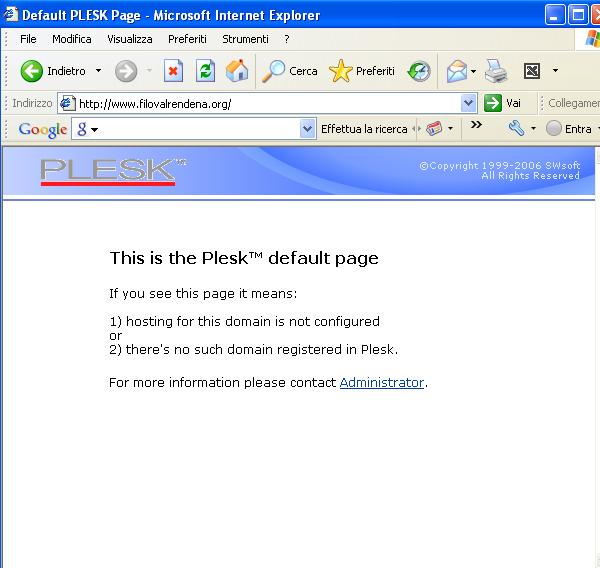
Task: Click the edit page icon next to printer
Action: (x=532, y=71)
